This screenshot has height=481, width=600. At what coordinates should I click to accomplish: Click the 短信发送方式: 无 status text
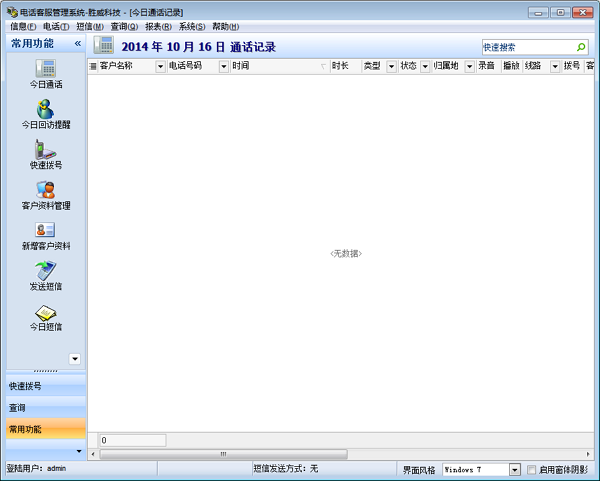point(285,468)
